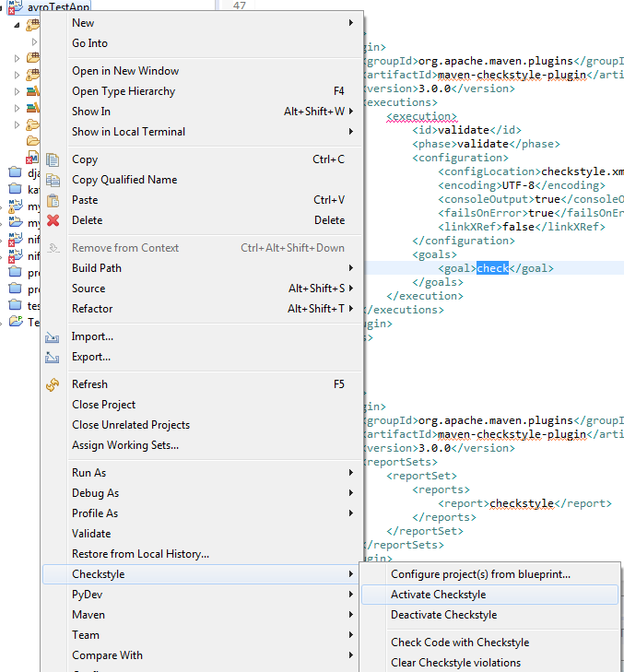Choose Activate Checkstyle
The height and width of the screenshot is (672, 624).
pyautogui.click(x=489, y=595)
